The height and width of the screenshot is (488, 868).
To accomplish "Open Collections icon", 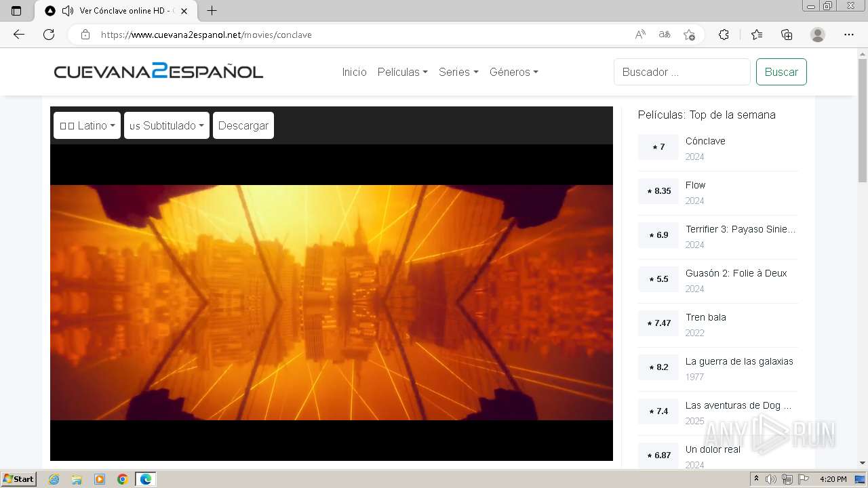I will coord(787,35).
